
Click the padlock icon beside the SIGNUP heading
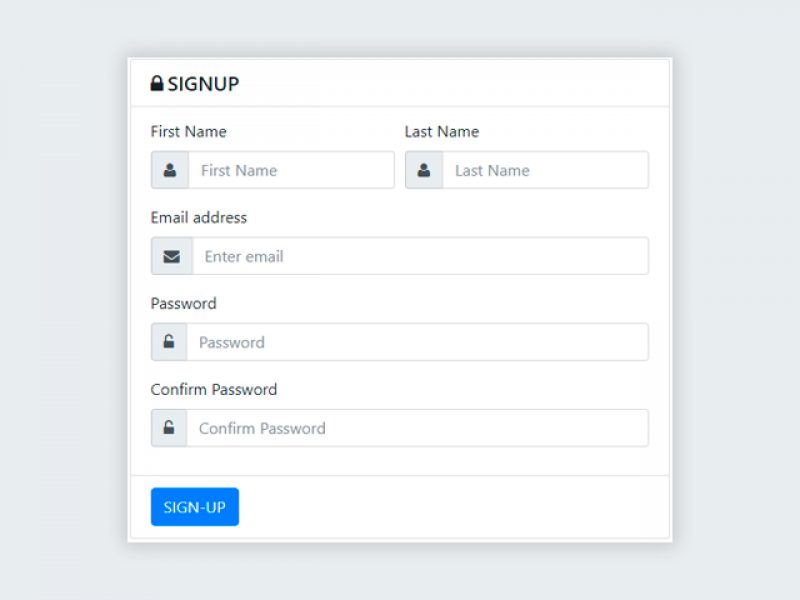pos(157,84)
